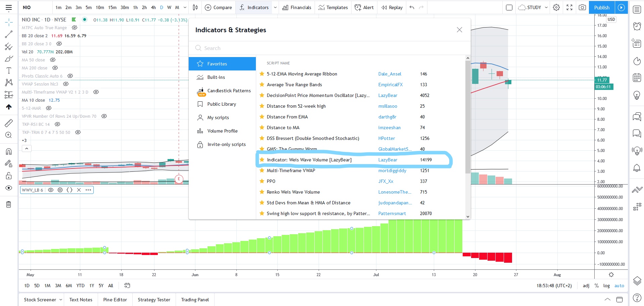Image resolution: width=644 pixels, height=306 pixels.
Task: Select Built-ins category in indicators dialog
Action: coord(216,77)
